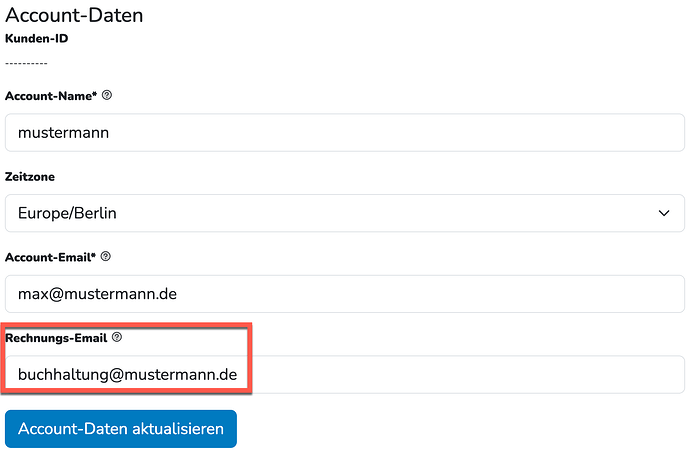
Task: Select the buchhaltung@mustermann.de billing email field
Action: click(x=345, y=375)
